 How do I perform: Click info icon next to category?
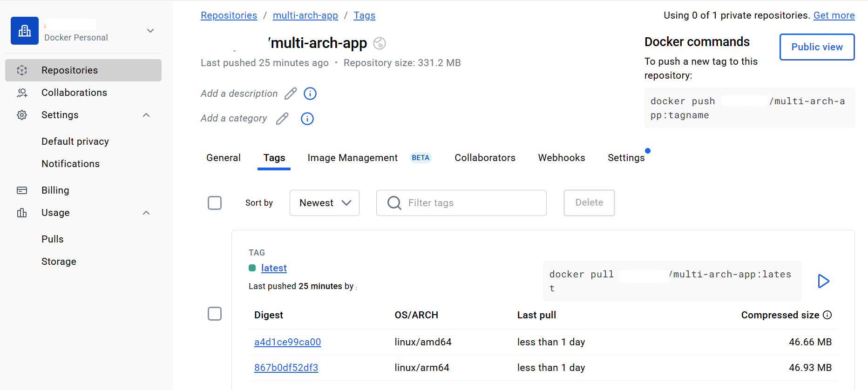(x=307, y=119)
